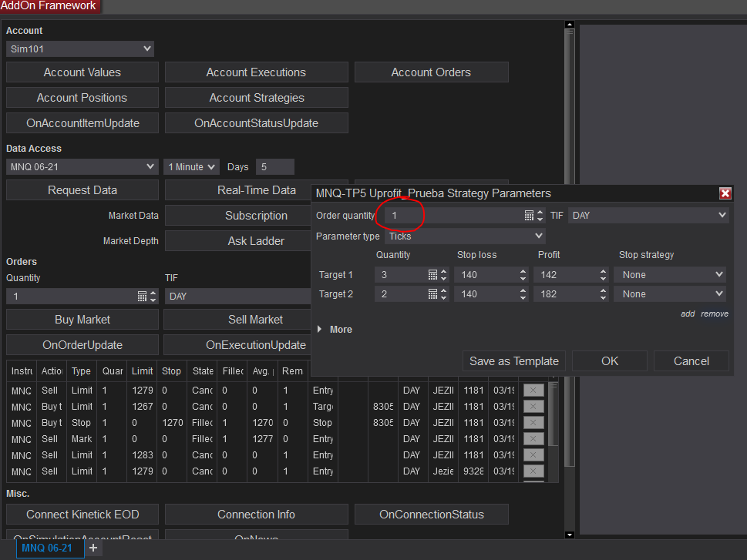Viewport: 747px width, 560px height.
Task: Open TIF dropdown in Strategy Parameters dialog
Action: tap(648, 216)
